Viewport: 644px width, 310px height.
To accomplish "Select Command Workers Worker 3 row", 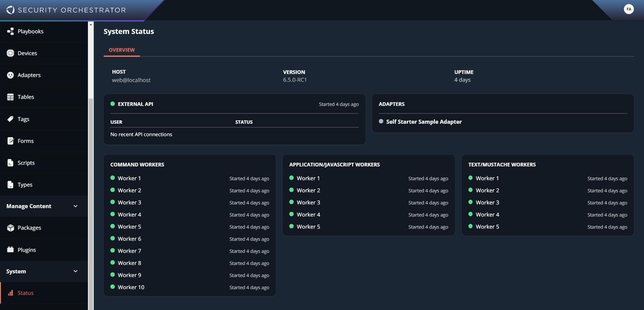I will pos(190,203).
